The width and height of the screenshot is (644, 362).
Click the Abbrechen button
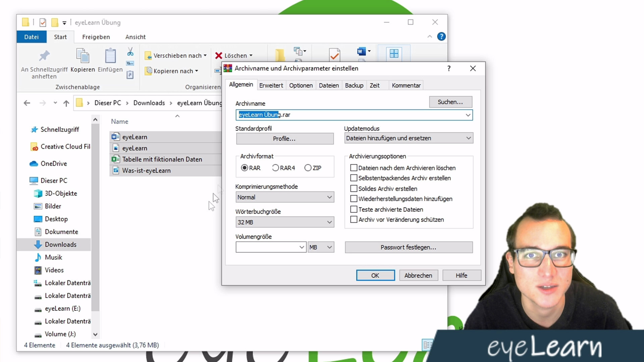[x=418, y=276]
